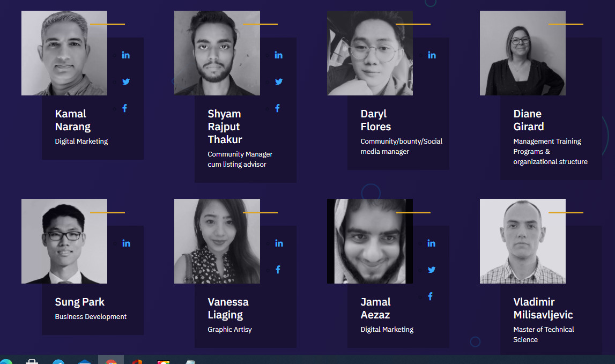Viewport: 615px width, 364px height.
Task: Click the Diane Girard name heading
Action: (x=529, y=120)
